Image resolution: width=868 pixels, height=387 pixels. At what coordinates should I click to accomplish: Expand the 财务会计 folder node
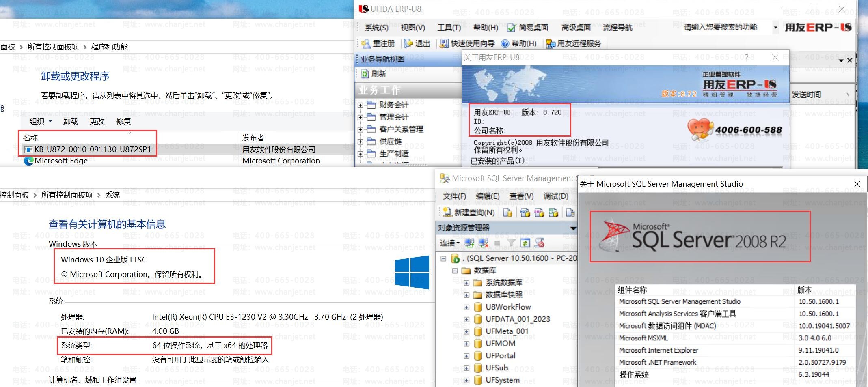pos(360,105)
